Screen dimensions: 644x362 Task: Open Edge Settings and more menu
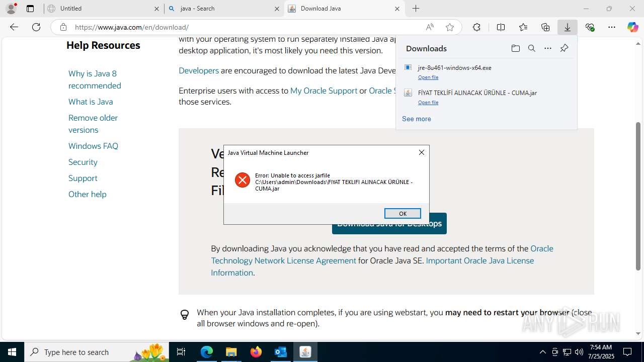tap(612, 27)
